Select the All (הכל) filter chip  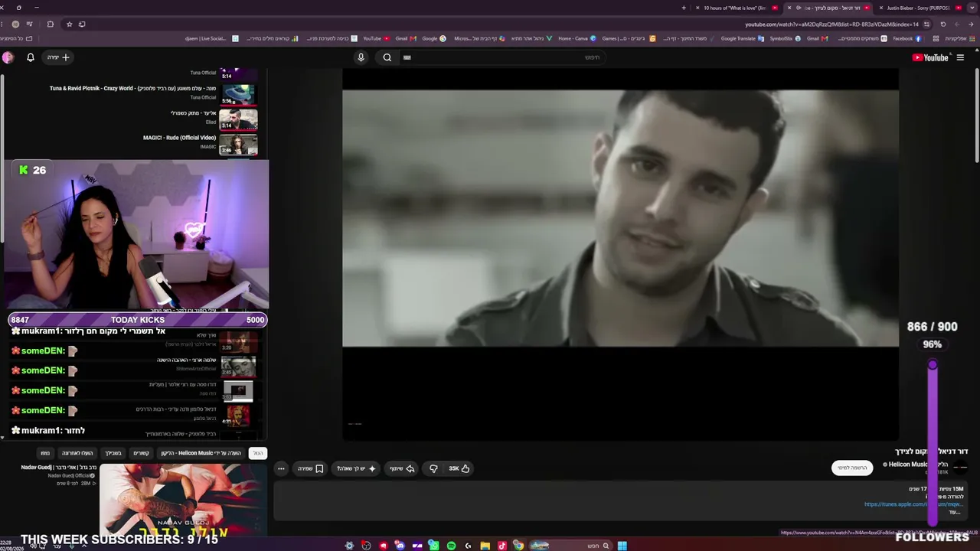(x=258, y=453)
